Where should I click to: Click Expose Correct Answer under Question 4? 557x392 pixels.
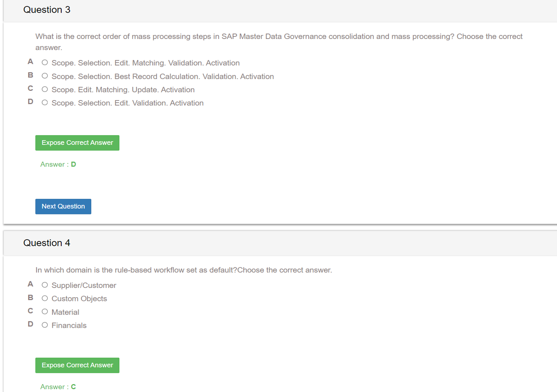(77, 365)
